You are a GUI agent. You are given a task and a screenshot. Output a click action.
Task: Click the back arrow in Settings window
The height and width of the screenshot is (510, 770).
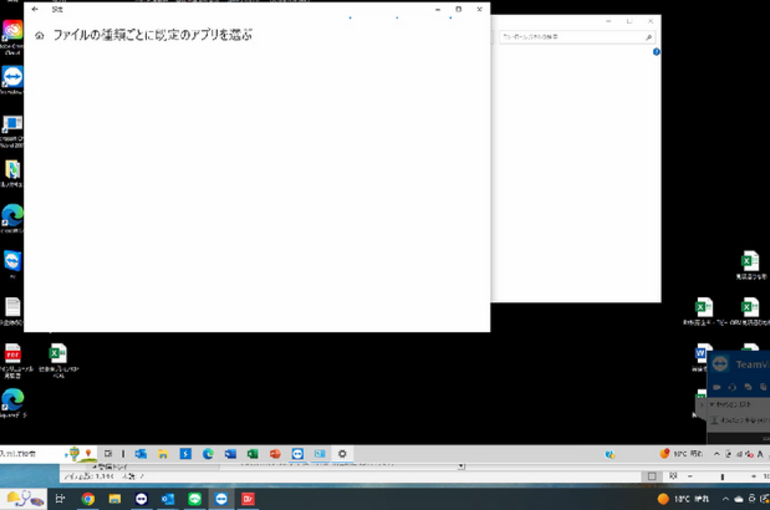coord(35,9)
